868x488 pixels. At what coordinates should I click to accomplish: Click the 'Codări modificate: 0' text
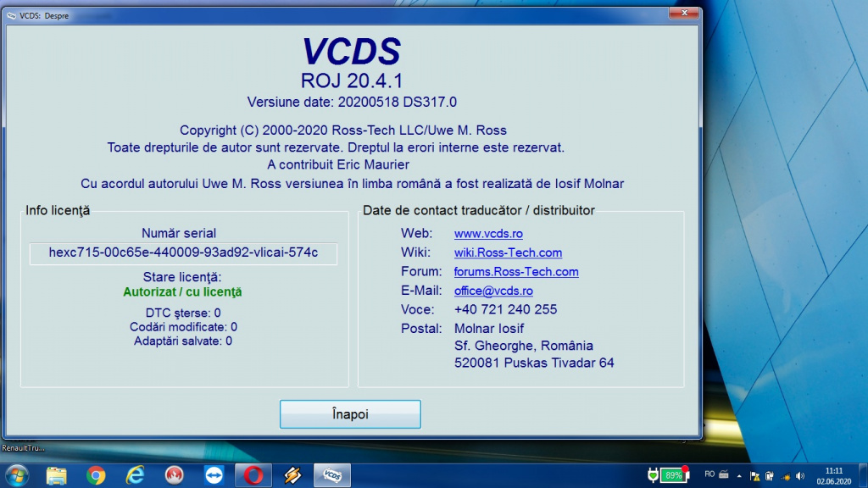(x=183, y=327)
